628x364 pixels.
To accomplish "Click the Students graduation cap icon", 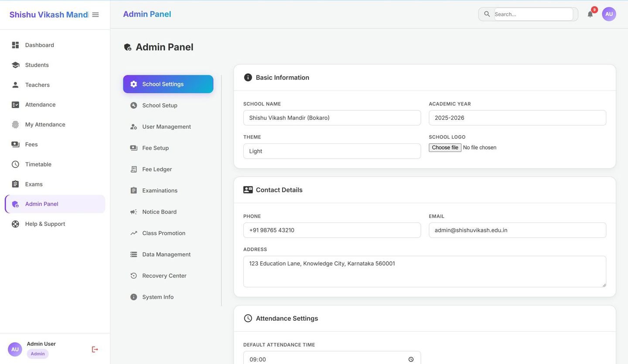I will (15, 65).
